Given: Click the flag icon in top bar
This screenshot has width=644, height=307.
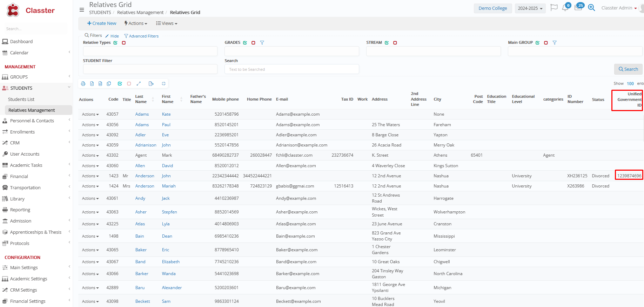Looking at the screenshot, I should click(x=554, y=8).
